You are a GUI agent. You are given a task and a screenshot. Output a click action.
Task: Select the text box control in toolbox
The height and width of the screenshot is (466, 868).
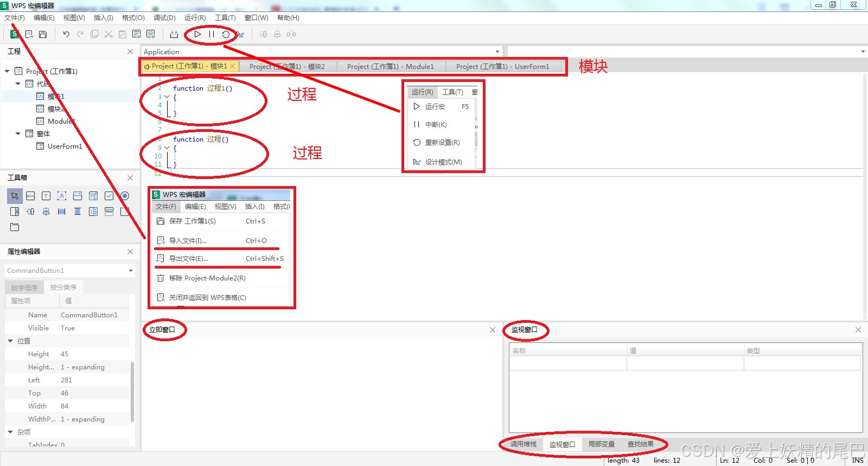click(46, 196)
